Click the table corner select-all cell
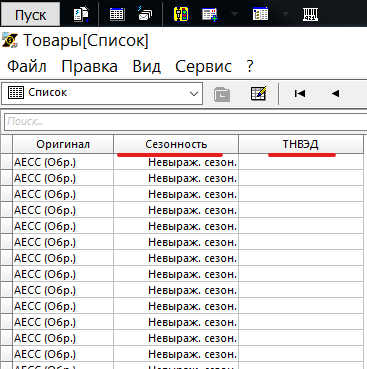This screenshot has width=367, height=369. 6,144
